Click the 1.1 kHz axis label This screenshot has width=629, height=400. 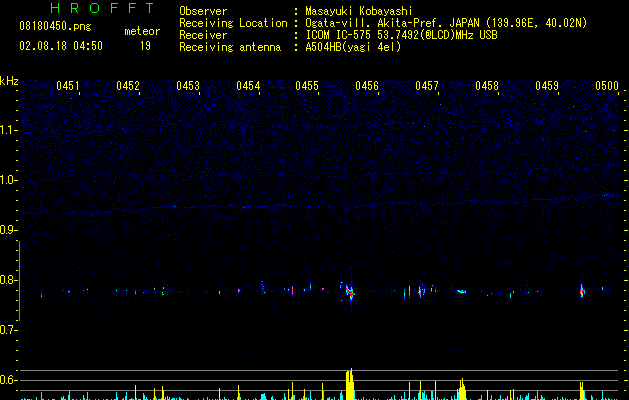click(9, 130)
